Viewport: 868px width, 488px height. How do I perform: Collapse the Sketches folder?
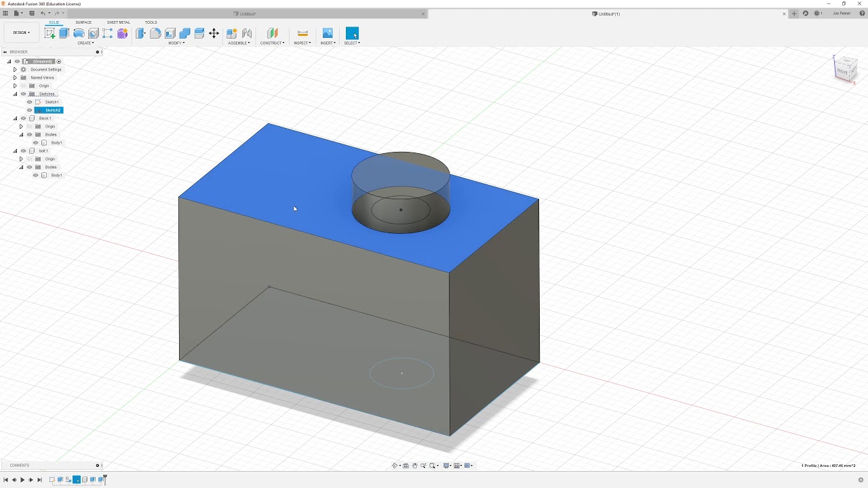(15, 94)
